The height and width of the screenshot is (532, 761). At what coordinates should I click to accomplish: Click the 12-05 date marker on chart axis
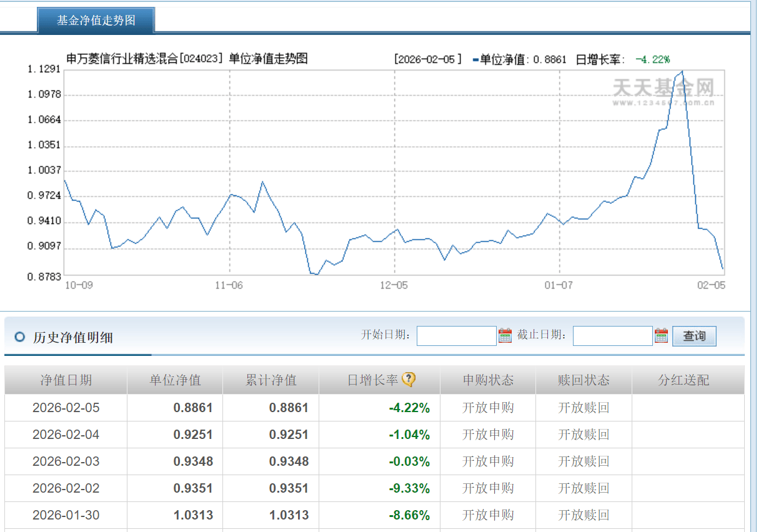coord(394,285)
